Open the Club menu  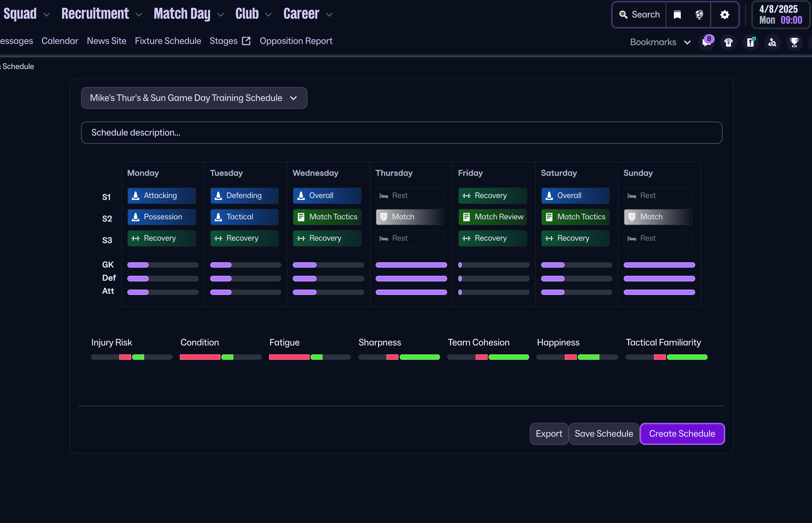247,14
